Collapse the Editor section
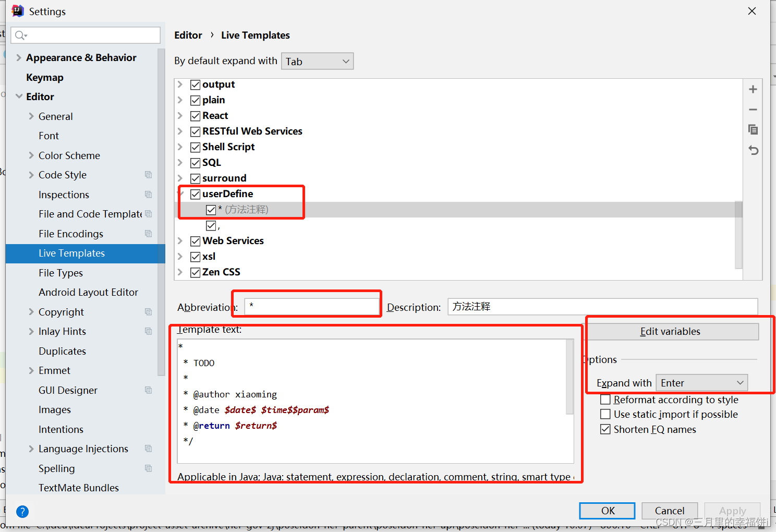This screenshot has height=532, width=776. [x=19, y=96]
